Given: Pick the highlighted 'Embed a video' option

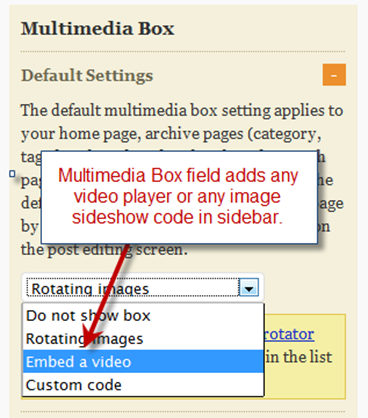Looking at the screenshot, I should 143,362.
